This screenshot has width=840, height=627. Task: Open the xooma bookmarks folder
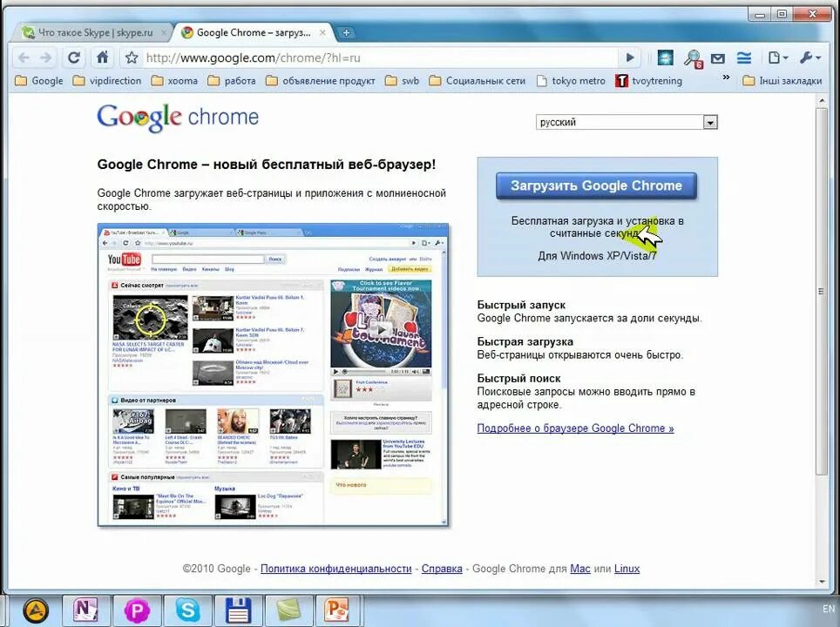(x=174, y=81)
